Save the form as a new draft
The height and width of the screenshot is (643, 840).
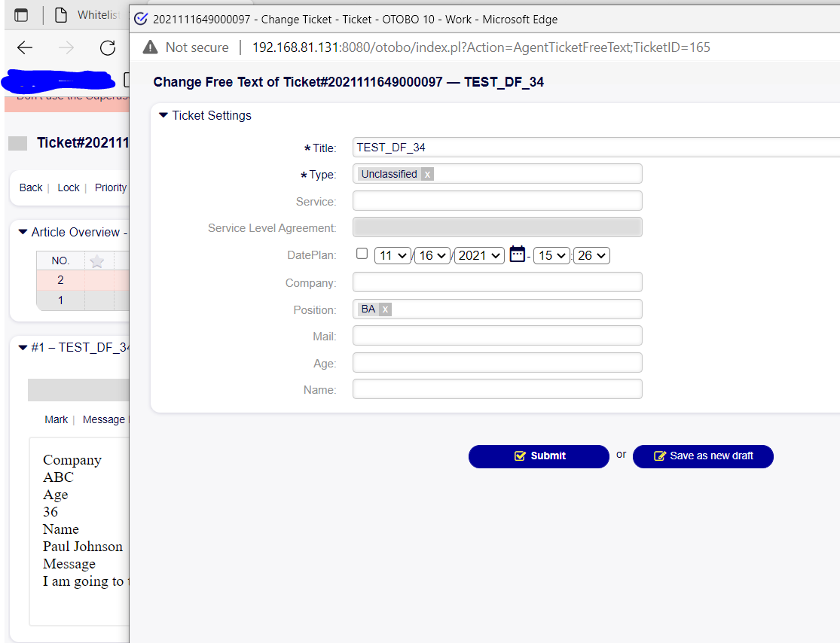[x=702, y=456]
